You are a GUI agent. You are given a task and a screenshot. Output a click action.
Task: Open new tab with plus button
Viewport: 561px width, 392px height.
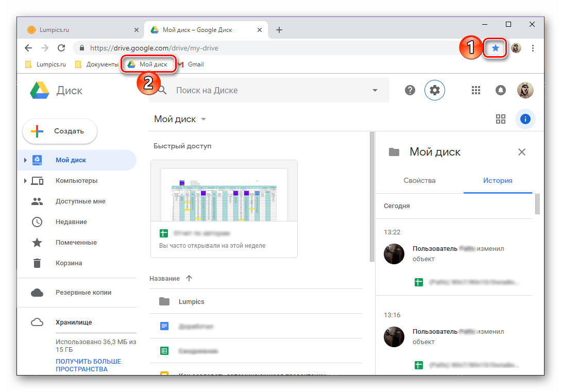279,30
